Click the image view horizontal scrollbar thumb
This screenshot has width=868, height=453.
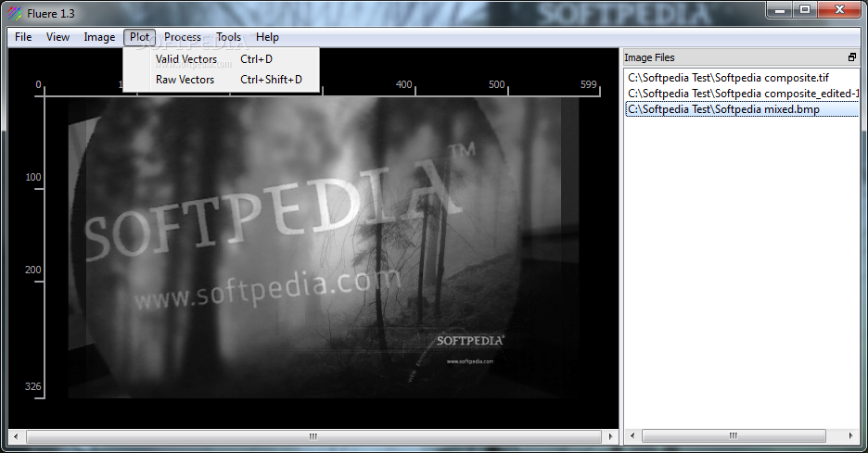313,436
